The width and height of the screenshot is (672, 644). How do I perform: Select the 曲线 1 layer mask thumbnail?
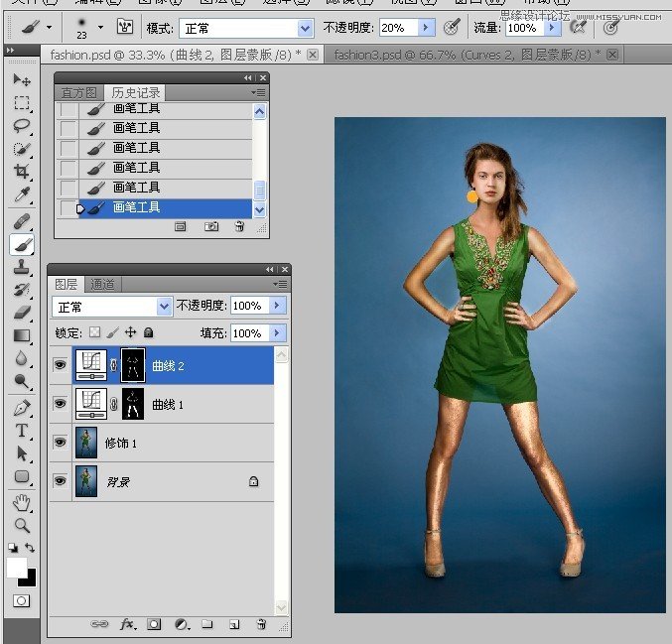132,404
